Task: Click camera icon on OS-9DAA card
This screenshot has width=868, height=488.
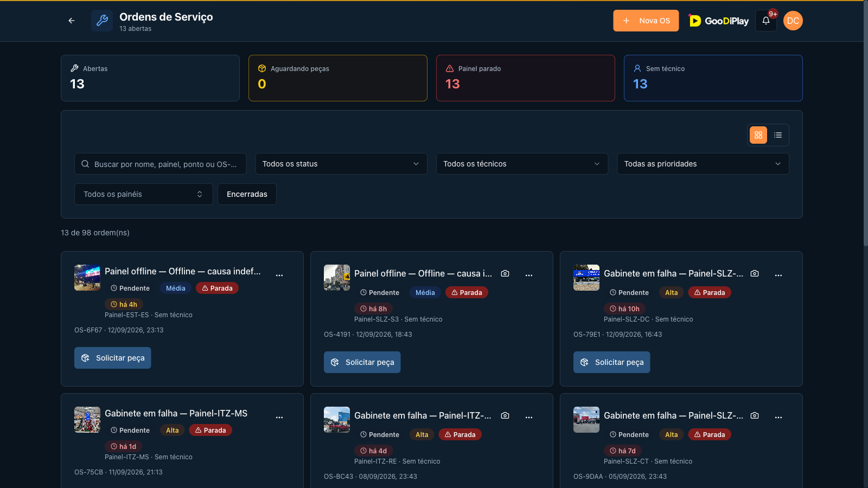Action: [x=755, y=415]
